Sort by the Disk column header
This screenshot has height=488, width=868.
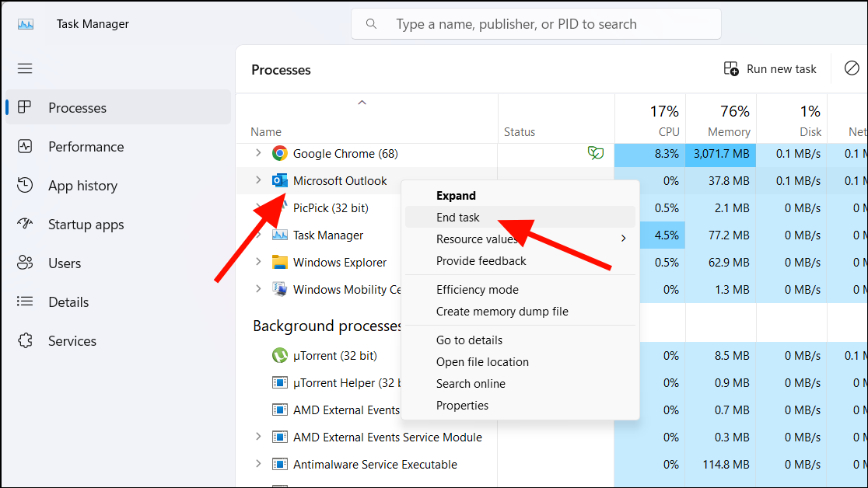coord(792,118)
